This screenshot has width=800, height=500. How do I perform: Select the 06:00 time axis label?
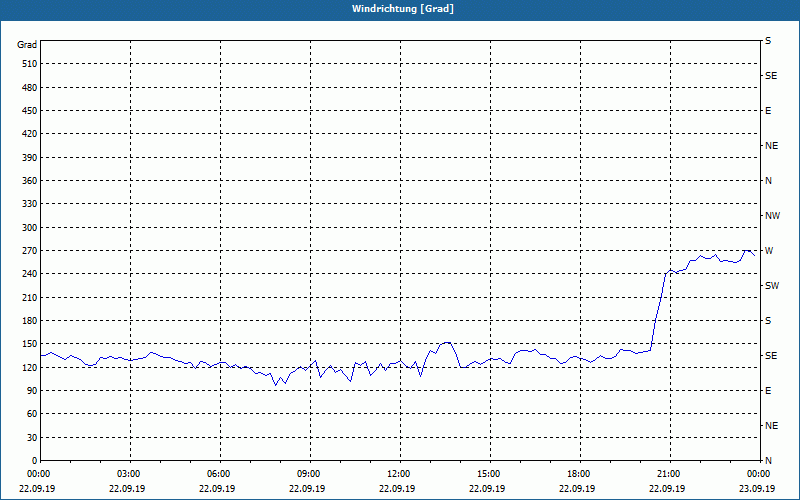218,474
